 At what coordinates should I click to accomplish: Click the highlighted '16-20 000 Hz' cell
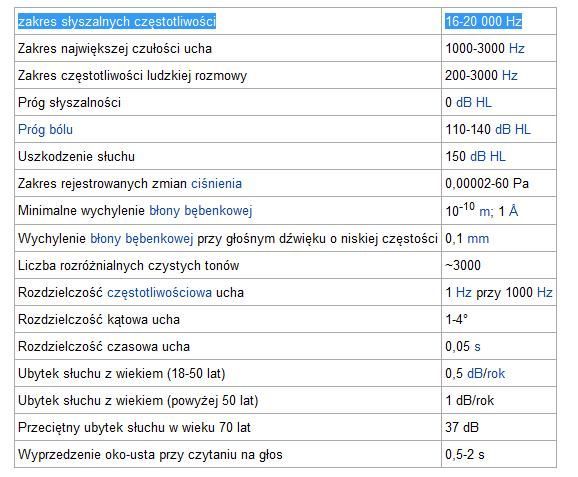click(x=484, y=21)
